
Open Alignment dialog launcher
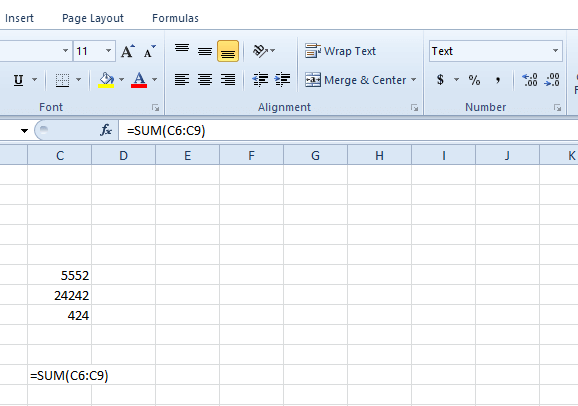click(414, 108)
